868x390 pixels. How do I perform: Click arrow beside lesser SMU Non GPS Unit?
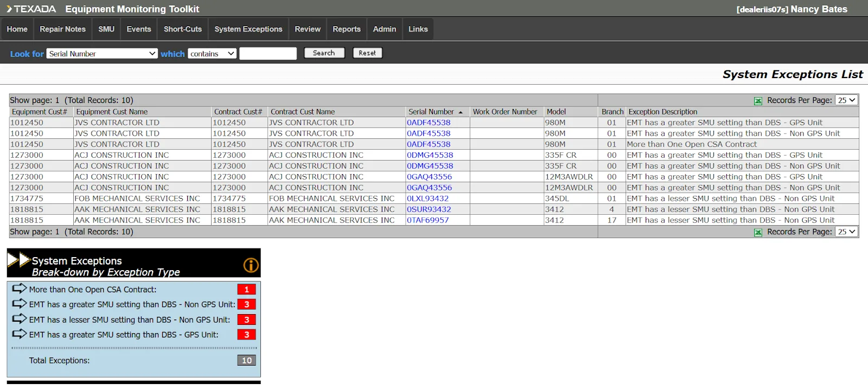click(x=19, y=319)
